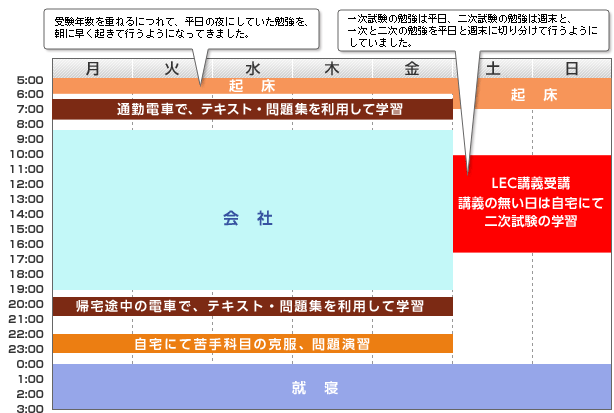Click the 受験年数を重ねるにつれて callout bubble
The image size is (614, 413).
(x=181, y=29)
